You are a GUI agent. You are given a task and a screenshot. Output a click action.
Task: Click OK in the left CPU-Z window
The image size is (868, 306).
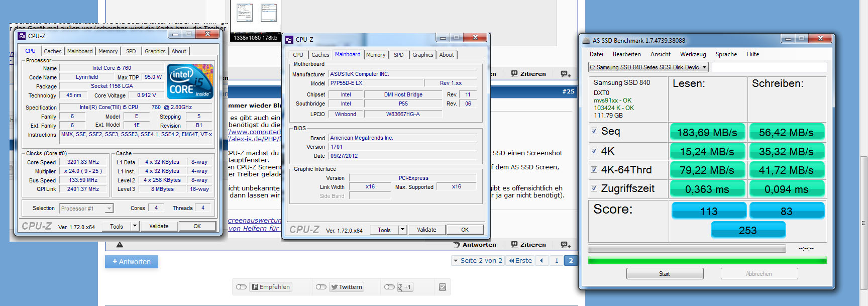pyautogui.click(x=197, y=226)
